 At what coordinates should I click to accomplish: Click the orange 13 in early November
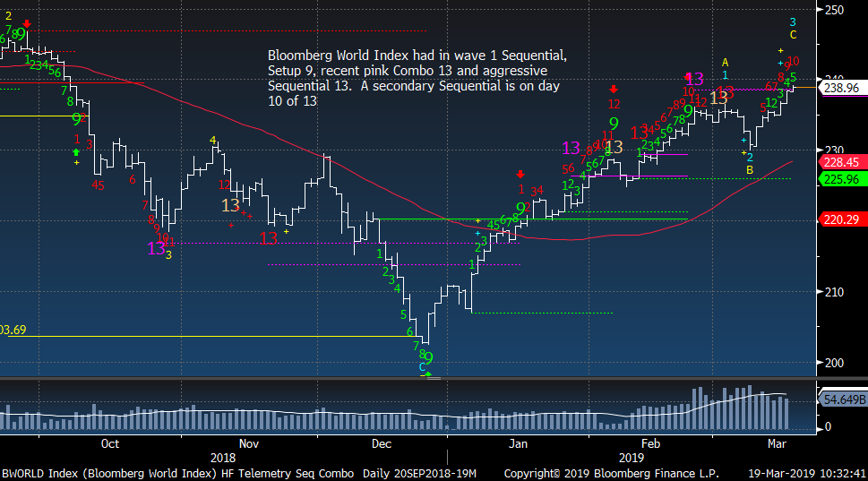[230, 206]
